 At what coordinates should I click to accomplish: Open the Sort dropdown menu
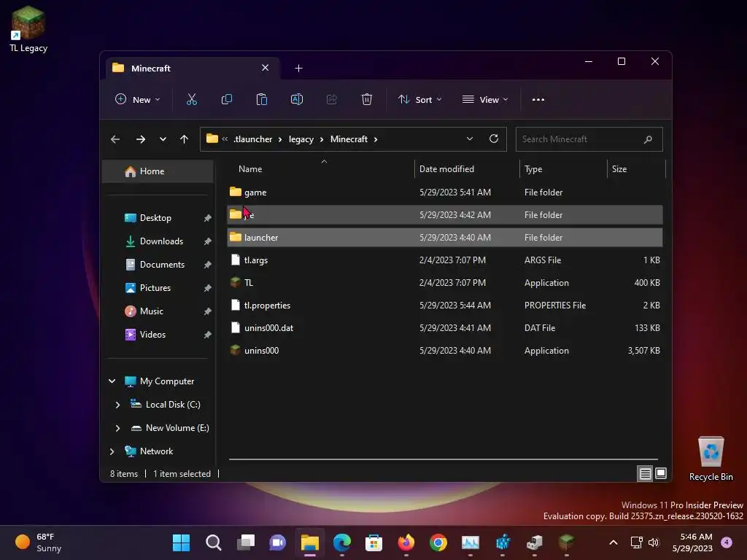click(x=420, y=99)
